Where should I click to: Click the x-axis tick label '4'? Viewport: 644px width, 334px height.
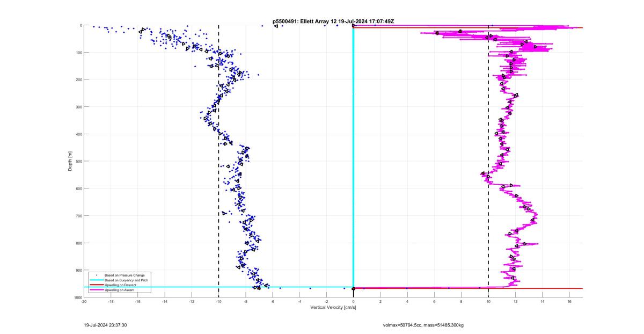(407, 302)
